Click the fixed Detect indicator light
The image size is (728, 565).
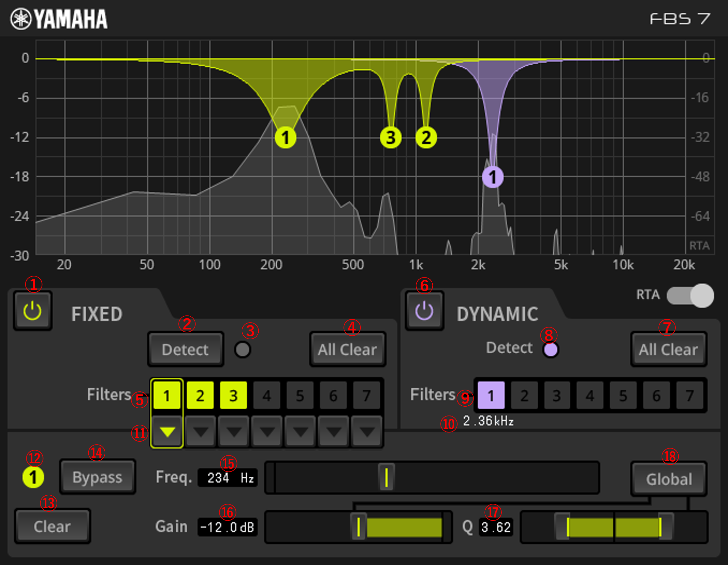[x=242, y=349]
